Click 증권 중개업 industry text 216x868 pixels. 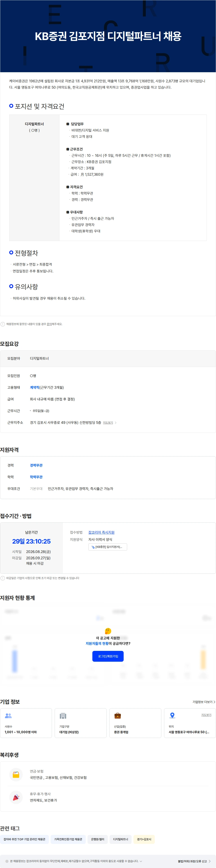pyautogui.click(x=121, y=732)
